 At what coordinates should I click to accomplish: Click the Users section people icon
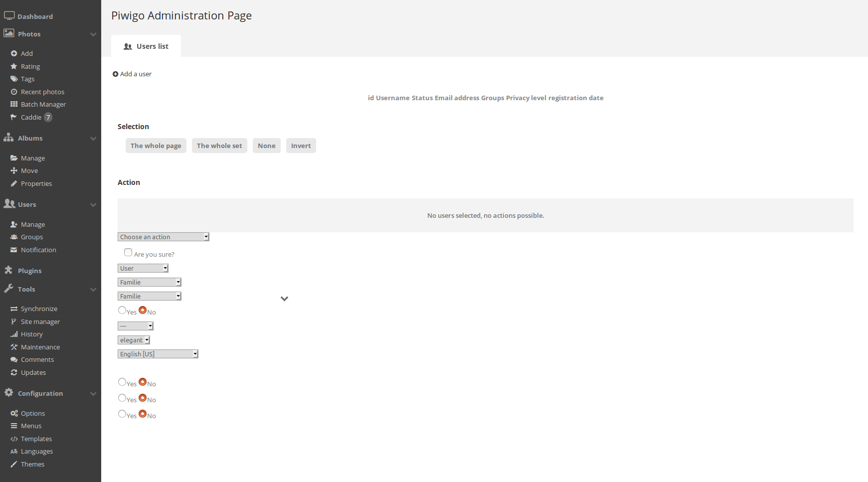(9, 204)
